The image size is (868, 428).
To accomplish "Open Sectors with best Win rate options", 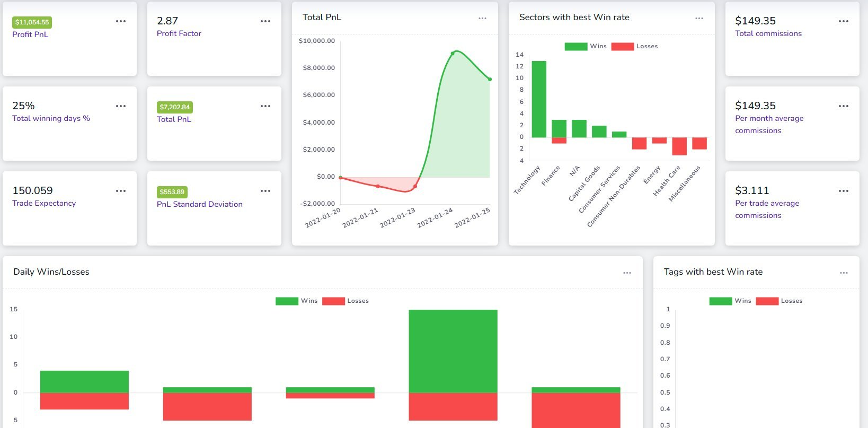I will [x=699, y=18].
